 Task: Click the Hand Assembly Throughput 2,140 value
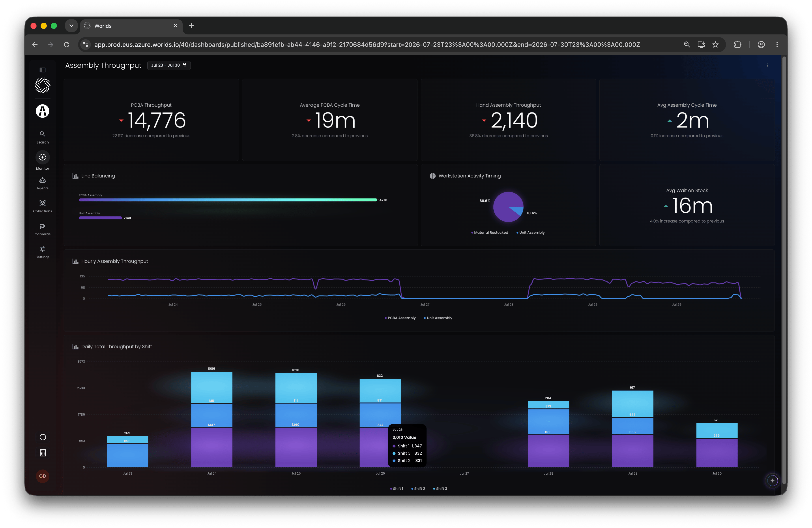click(x=514, y=120)
